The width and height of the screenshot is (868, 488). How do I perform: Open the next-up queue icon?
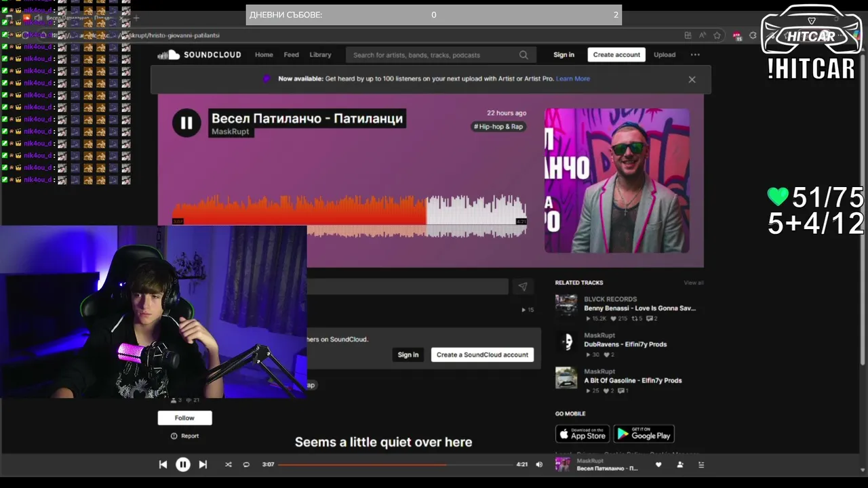(x=701, y=464)
